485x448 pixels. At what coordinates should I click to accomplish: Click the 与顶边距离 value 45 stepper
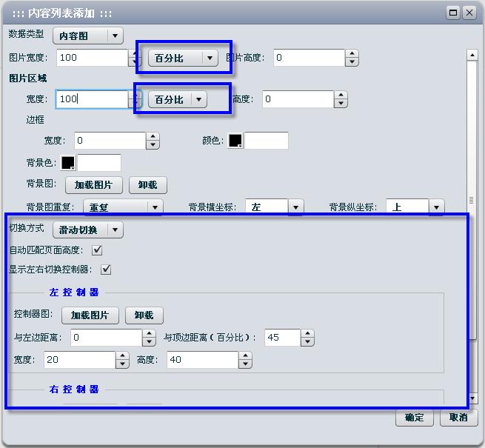coord(307,338)
